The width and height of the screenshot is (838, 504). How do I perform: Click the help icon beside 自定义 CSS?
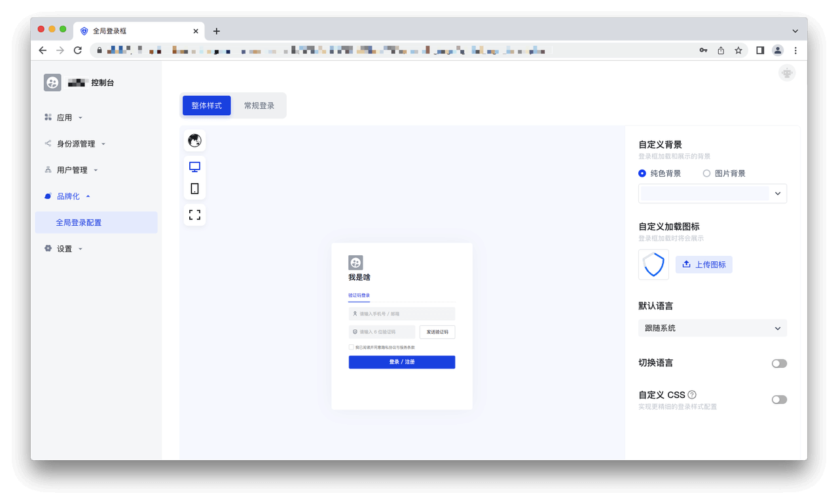(x=692, y=395)
